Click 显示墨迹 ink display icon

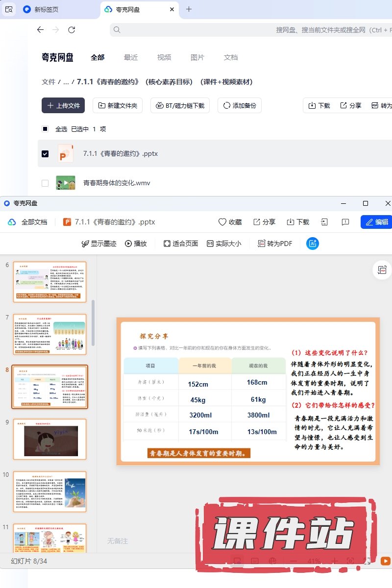click(x=85, y=244)
